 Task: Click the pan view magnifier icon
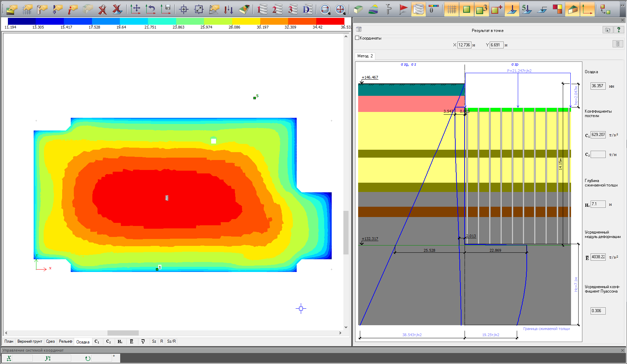pyautogui.click(x=340, y=9)
